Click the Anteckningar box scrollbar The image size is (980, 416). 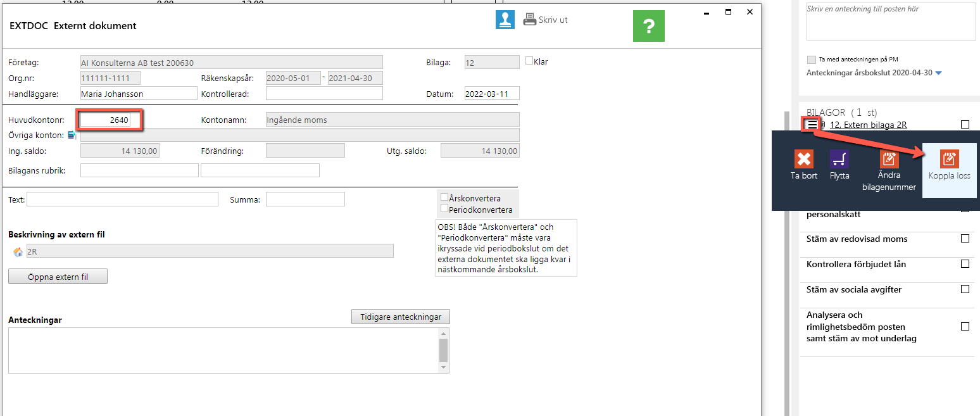(443, 350)
